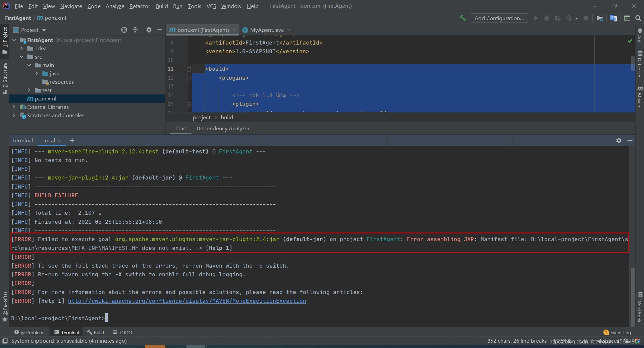Image resolution: width=644 pixels, height=348 pixels.
Task: Open the Database tool window on right sidebar
Action: (x=640, y=64)
